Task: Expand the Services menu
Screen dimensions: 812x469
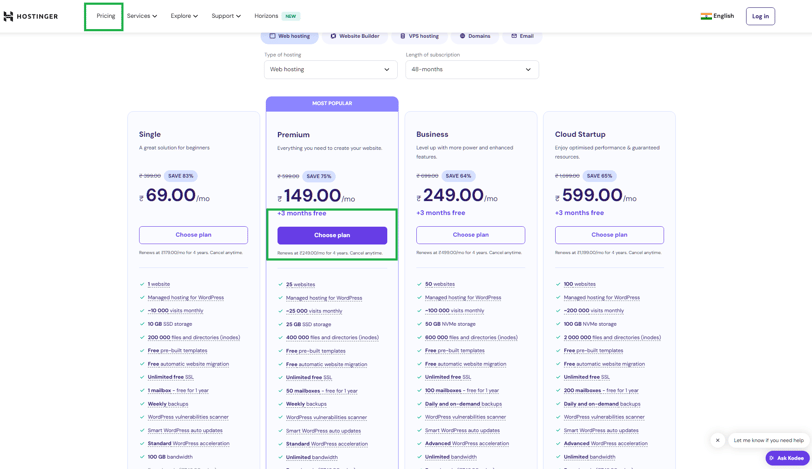Action: pos(142,16)
